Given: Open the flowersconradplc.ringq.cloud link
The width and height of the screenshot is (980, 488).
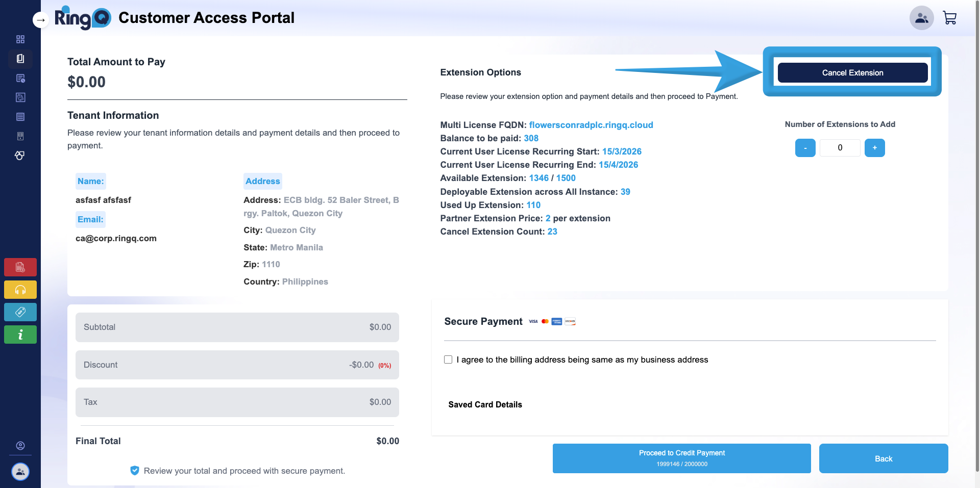Looking at the screenshot, I should point(591,124).
